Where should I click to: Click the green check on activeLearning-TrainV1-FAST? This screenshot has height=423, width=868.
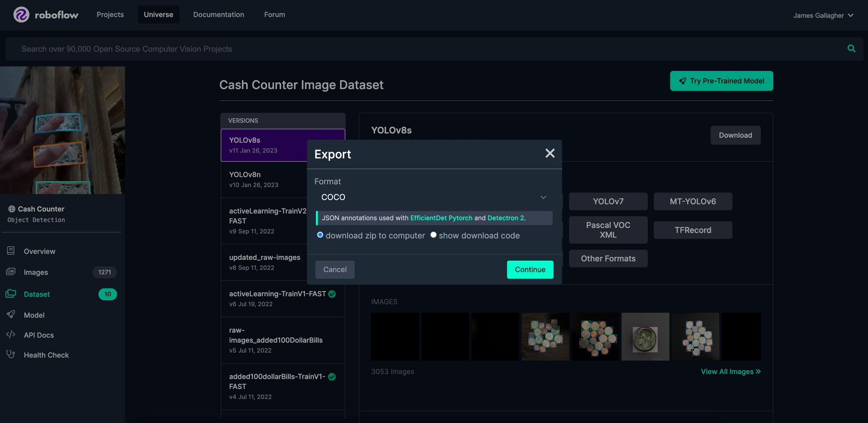332,294
